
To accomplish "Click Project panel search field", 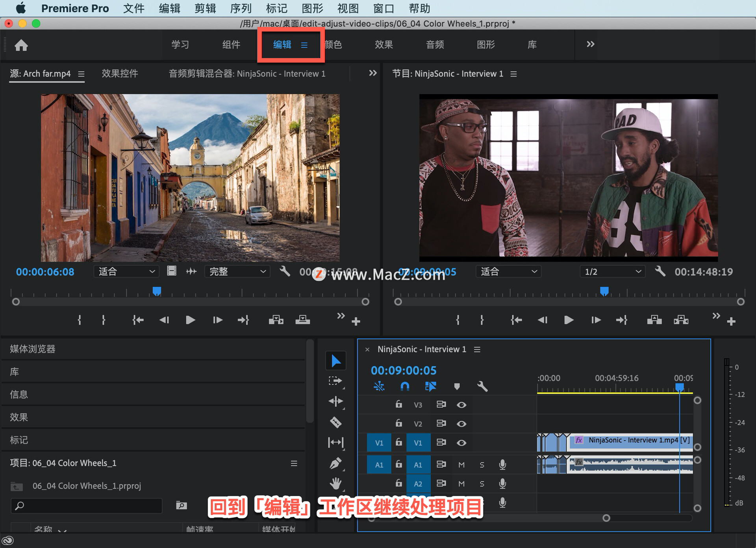I will coord(87,506).
